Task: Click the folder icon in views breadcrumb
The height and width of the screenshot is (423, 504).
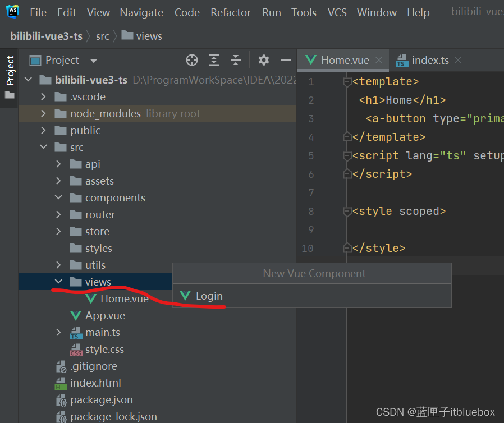Action: tap(127, 35)
